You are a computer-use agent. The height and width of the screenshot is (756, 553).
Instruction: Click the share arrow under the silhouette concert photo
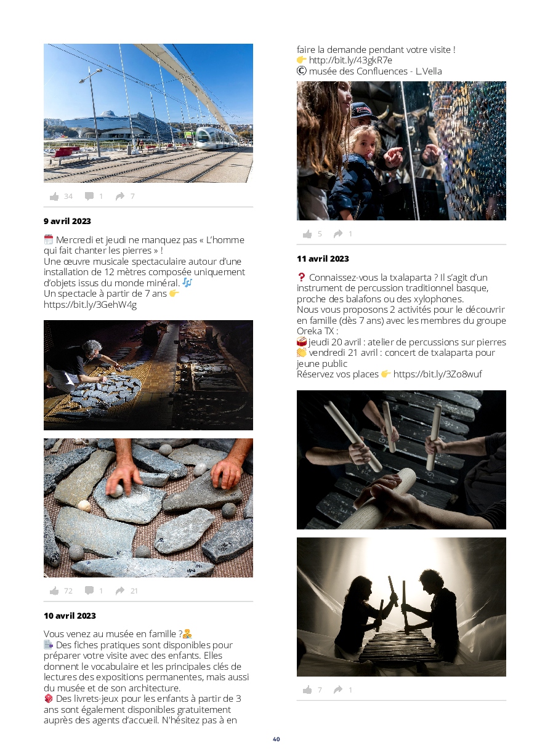coord(338,690)
